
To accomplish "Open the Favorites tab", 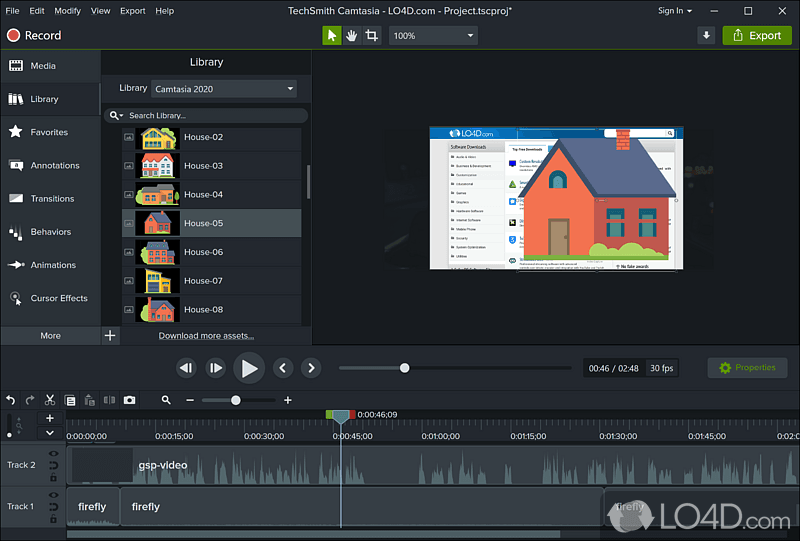I will coord(50,132).
